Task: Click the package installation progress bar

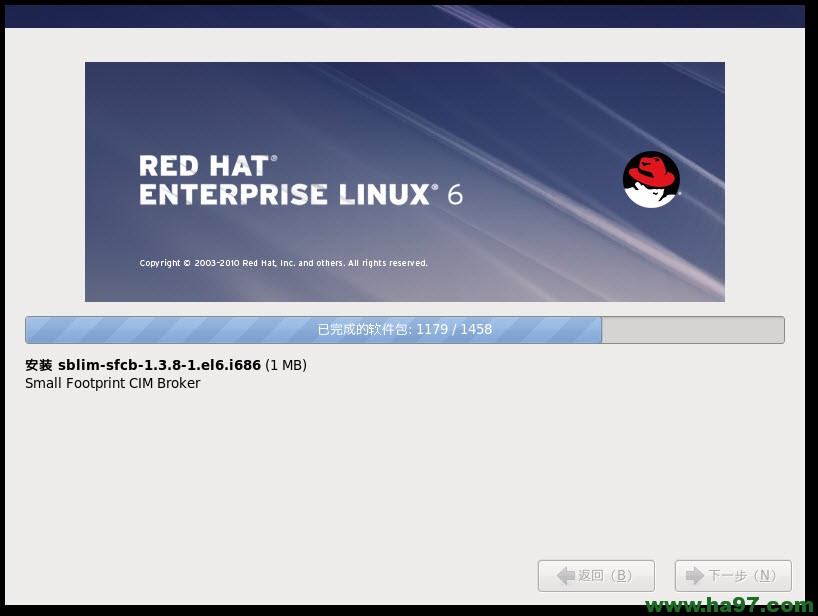Action: [x=405, y=330]
